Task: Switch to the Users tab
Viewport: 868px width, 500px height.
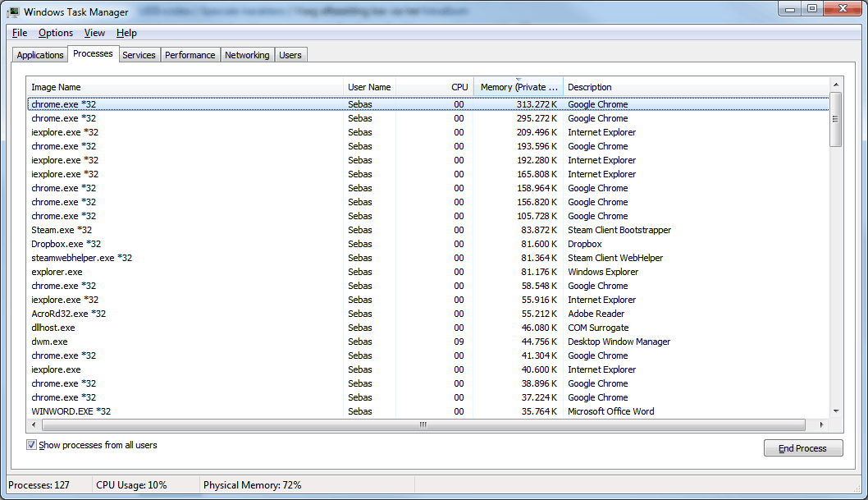Action: [290, 55]
